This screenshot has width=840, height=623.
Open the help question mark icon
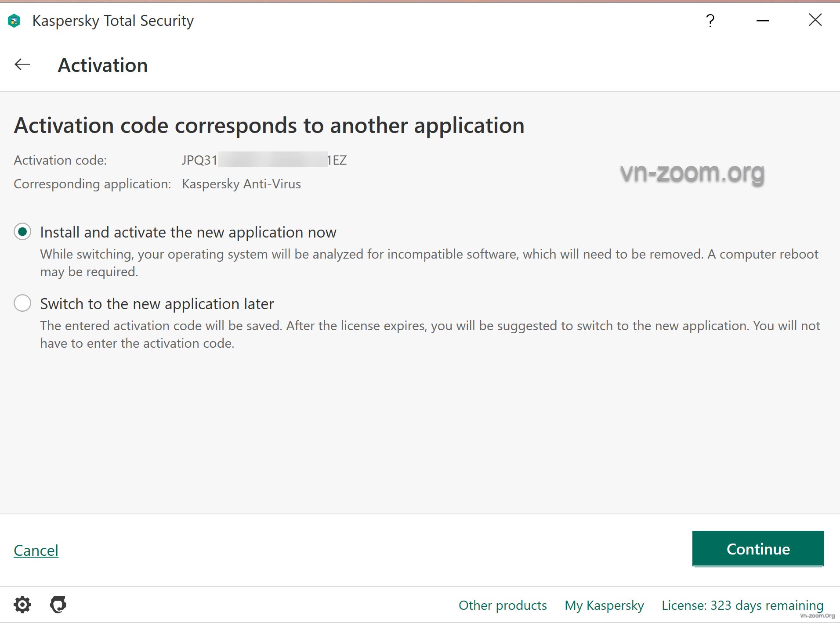pos(710,21)
